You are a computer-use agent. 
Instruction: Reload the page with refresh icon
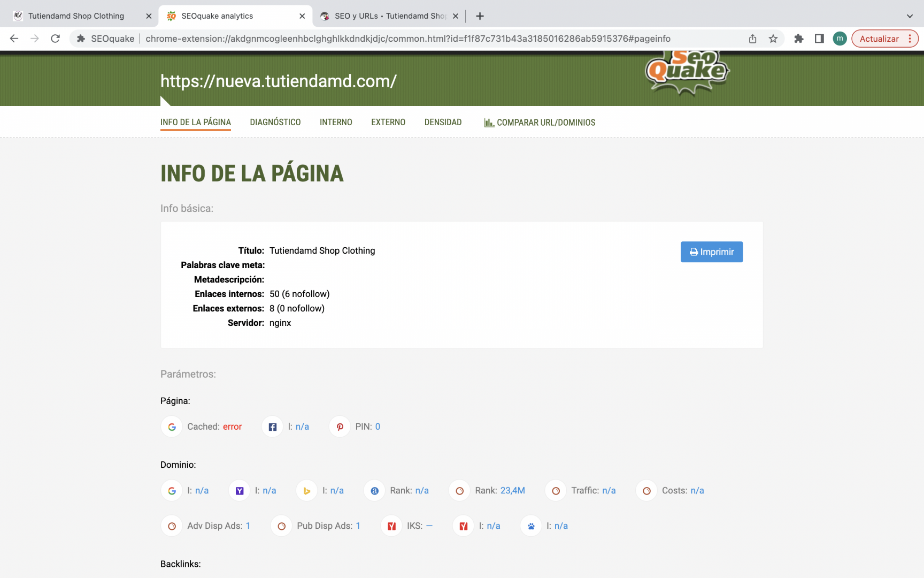point(55,39)
